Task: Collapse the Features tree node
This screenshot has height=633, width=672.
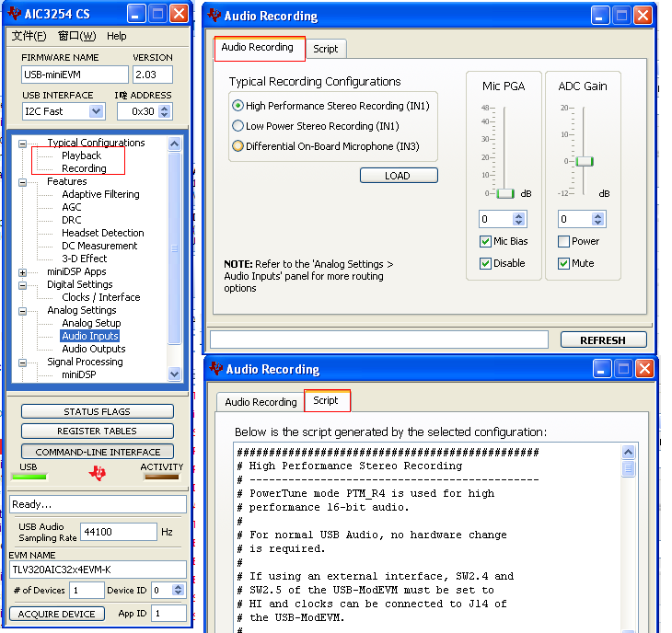Action: 22,182
